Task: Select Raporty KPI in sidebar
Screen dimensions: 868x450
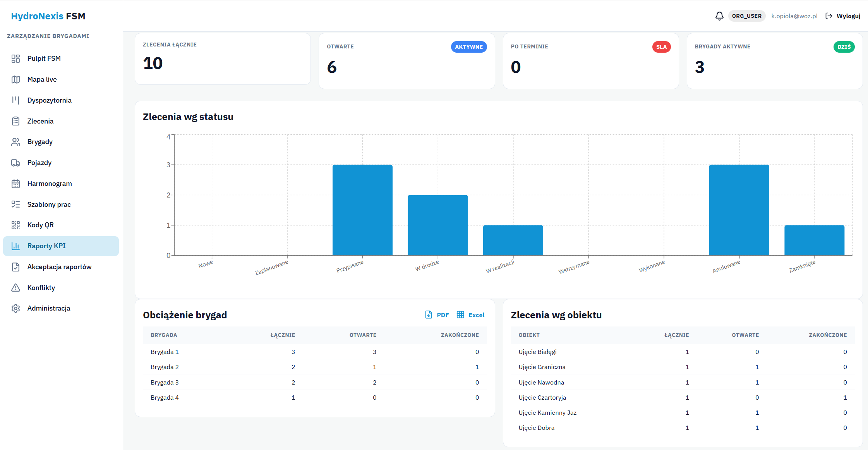Action: (x=61, y=246)
